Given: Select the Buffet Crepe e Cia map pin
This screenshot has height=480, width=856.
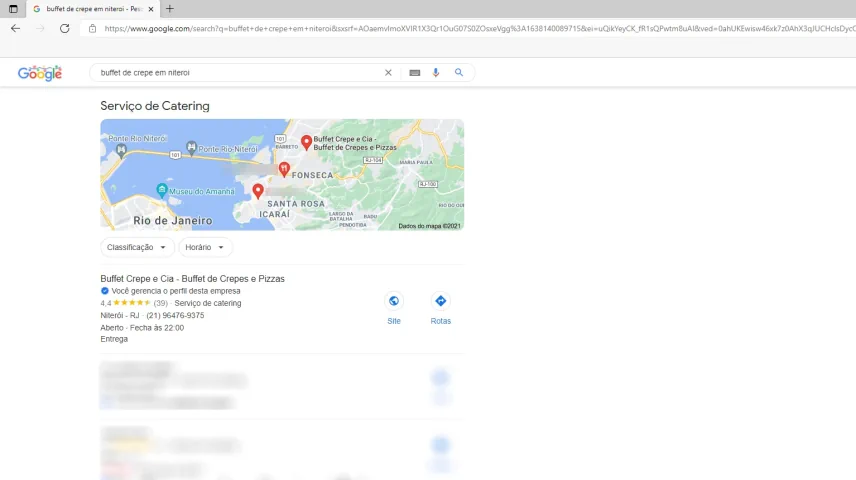Looking at the screenshot, I should pos(306,143).
